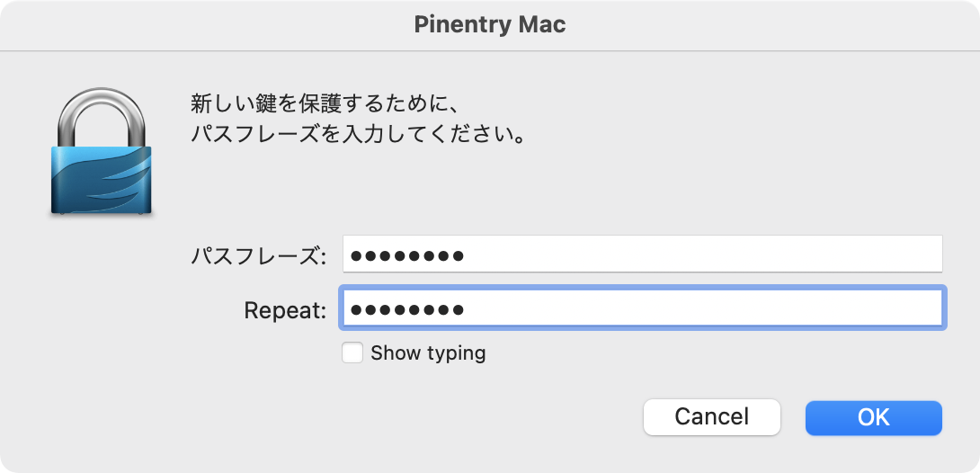The width and height of the screenshot is (980, 473).
Task: Click the blue padlock GPG icon
Action: click(102, 153)
